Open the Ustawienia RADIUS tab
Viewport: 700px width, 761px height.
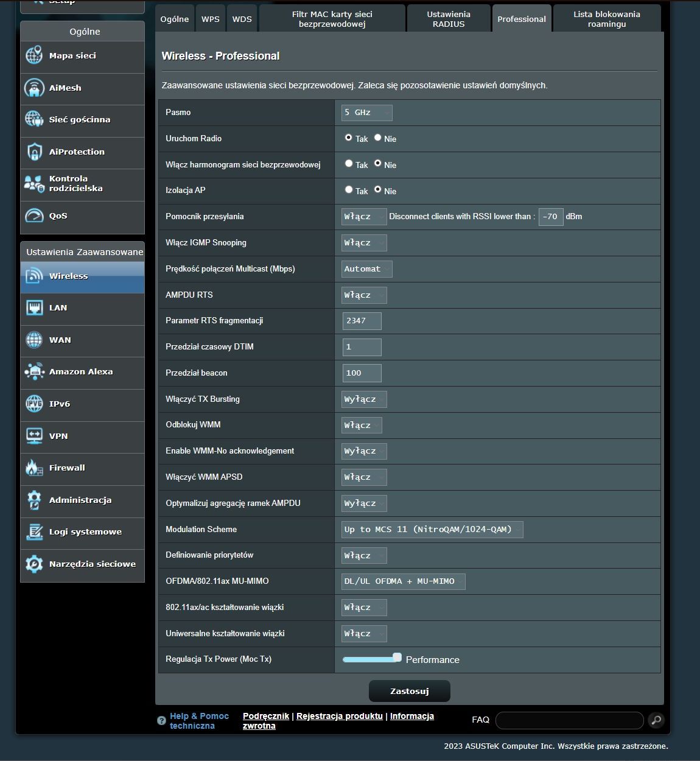[x=449, y=19]
